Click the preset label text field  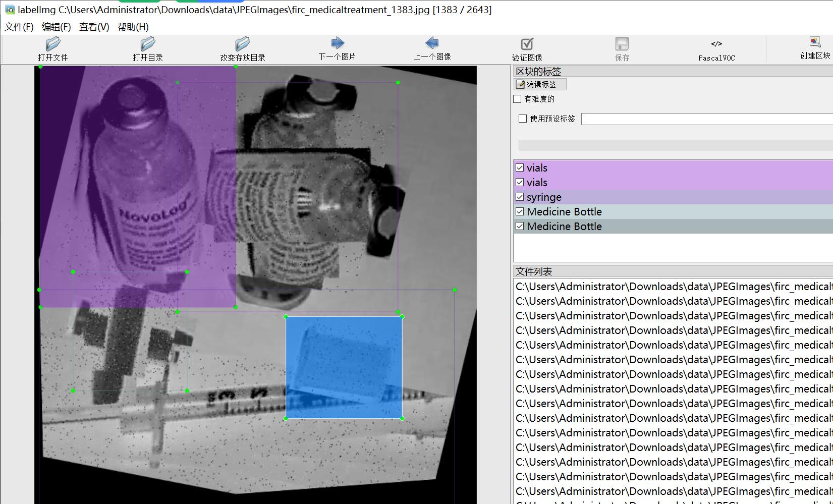point(707,119)
